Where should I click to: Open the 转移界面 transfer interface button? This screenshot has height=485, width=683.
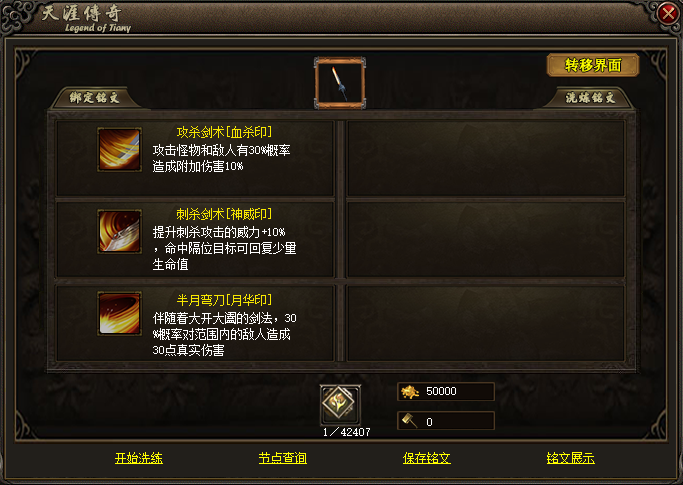point(593,65)
